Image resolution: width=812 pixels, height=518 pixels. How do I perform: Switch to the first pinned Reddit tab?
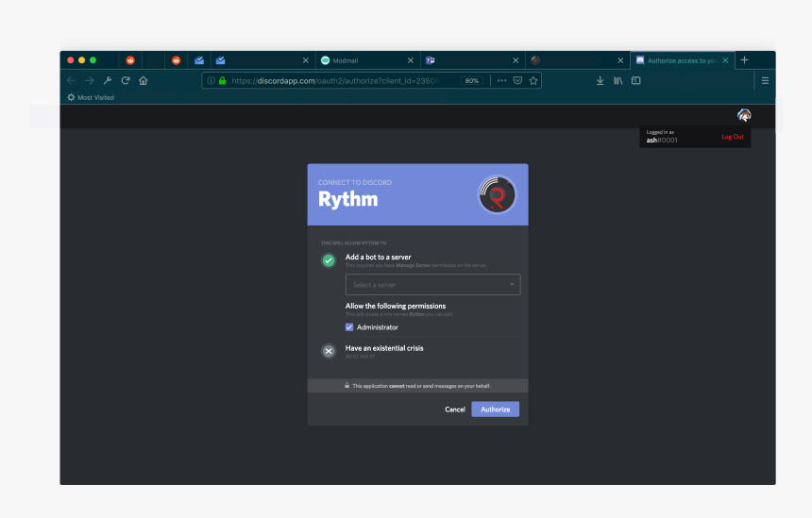tap(130, 60)
